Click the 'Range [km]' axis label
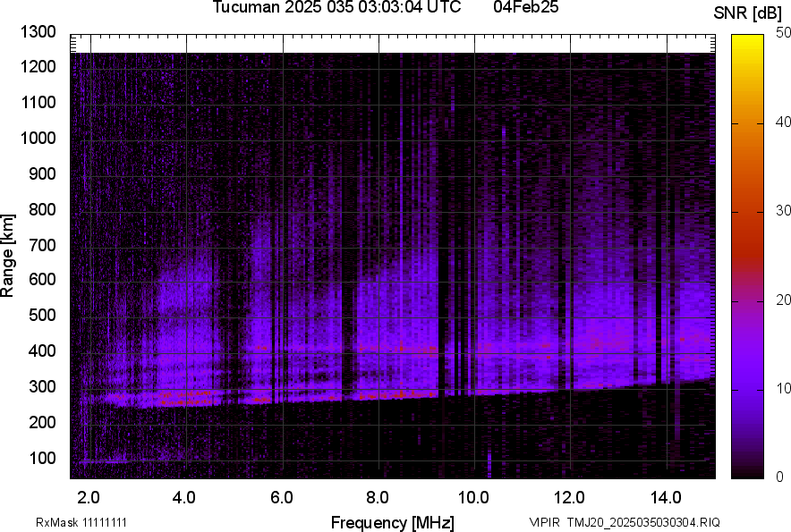 pyautogui.click(x=7, y=256)
